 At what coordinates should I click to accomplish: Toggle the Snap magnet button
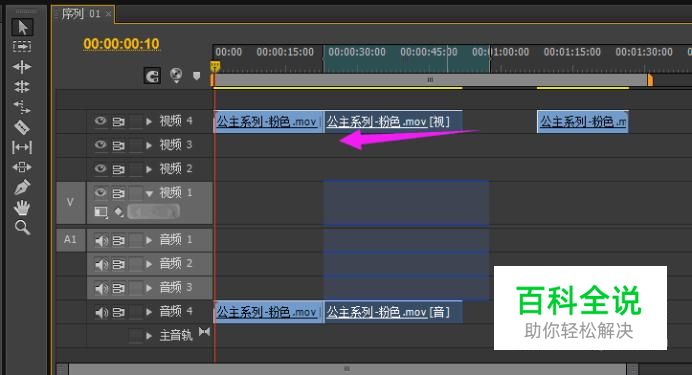(152, 76)
